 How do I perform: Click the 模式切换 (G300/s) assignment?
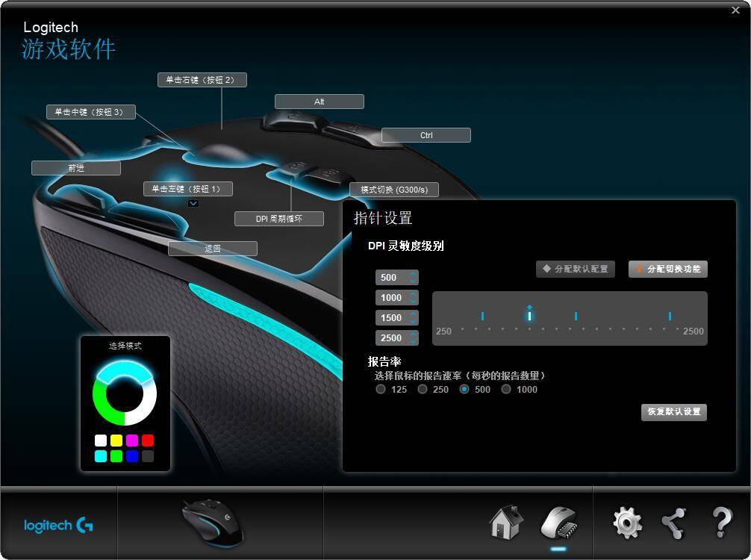(x=394, y=190)
